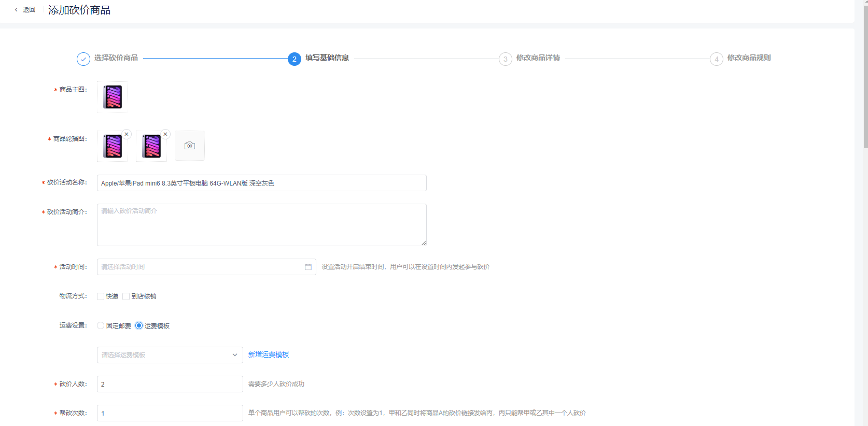
Task: Remove the first carousel image
Action: pyautogui.click(x=127, y=134)
